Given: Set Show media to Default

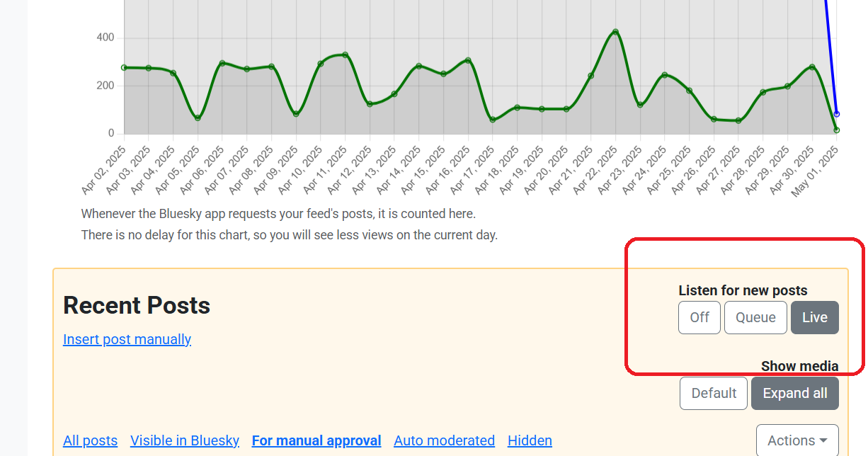Looking at the screenshot, I should 713,393.
